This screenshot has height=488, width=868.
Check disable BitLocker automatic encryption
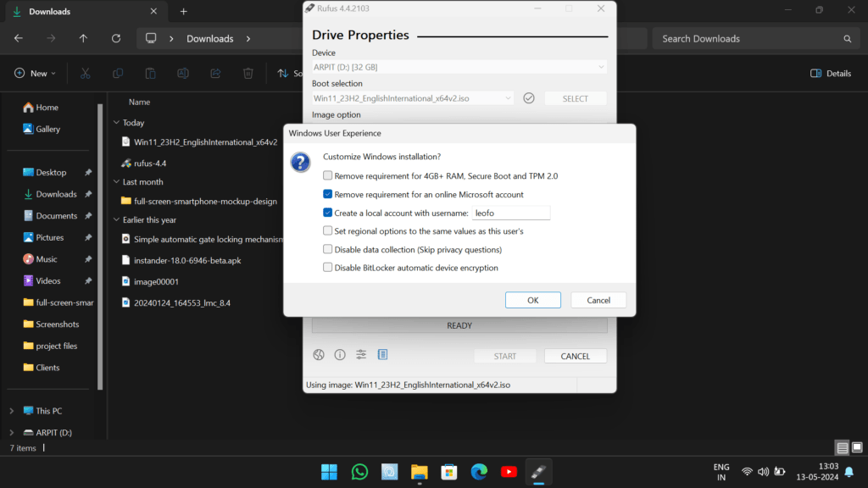[x=328, y=267]
